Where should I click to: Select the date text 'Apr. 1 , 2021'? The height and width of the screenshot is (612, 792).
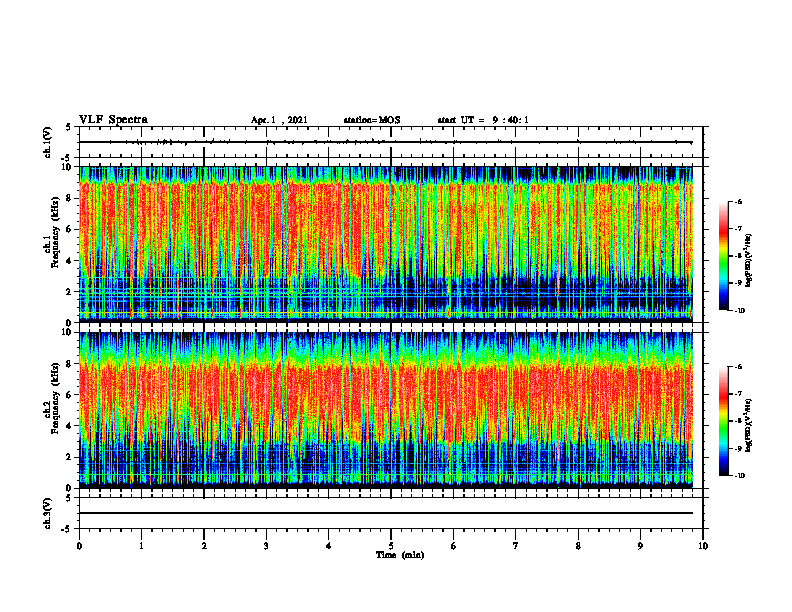[279, 120]
